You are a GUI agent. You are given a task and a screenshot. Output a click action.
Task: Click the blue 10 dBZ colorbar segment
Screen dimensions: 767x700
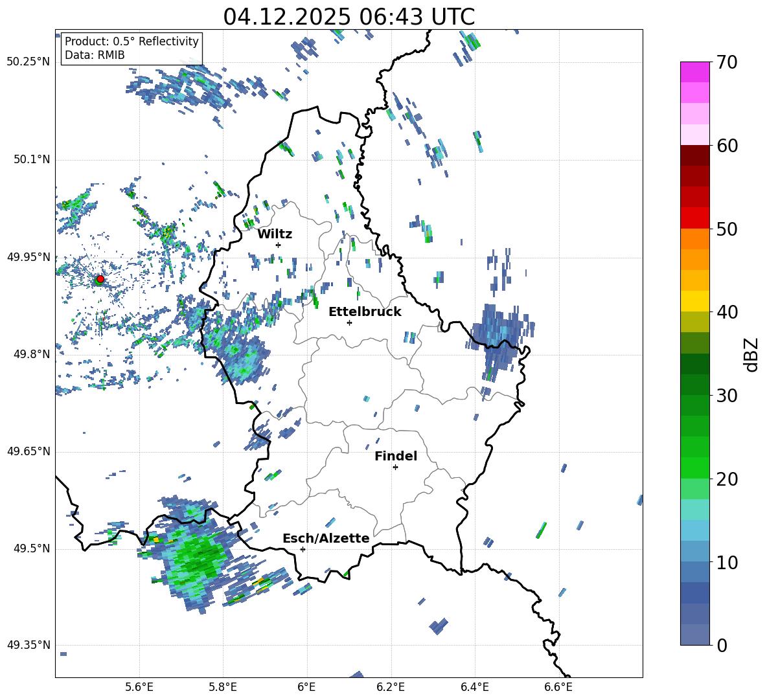(694, 551)
